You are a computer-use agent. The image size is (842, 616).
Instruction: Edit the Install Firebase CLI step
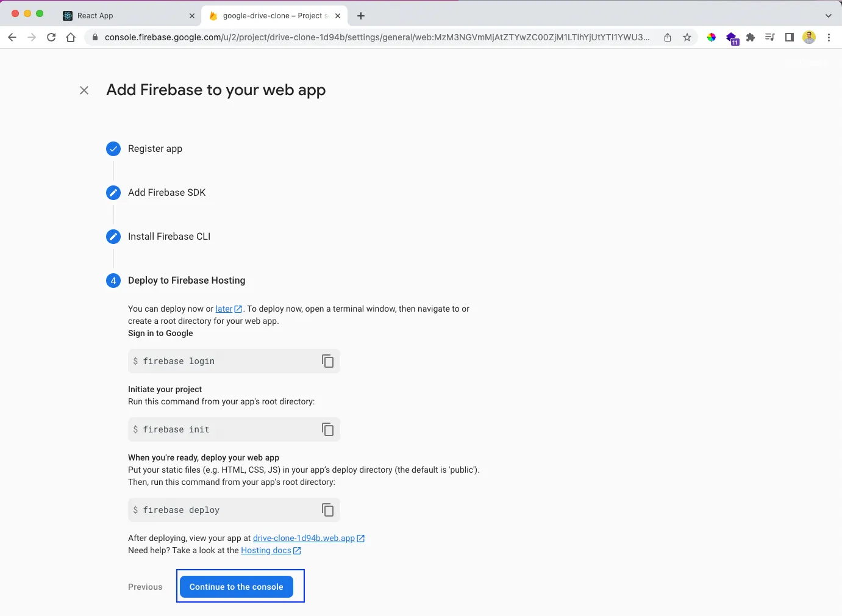pos(113,237)
